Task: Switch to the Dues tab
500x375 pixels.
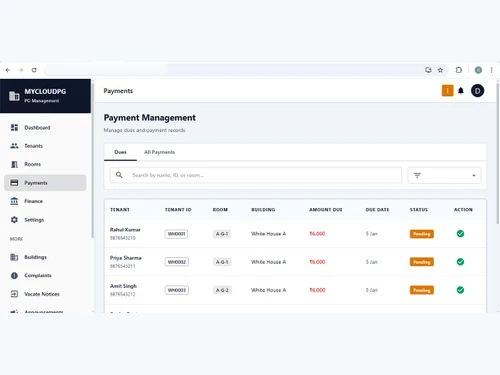Action: click(120, 152)
